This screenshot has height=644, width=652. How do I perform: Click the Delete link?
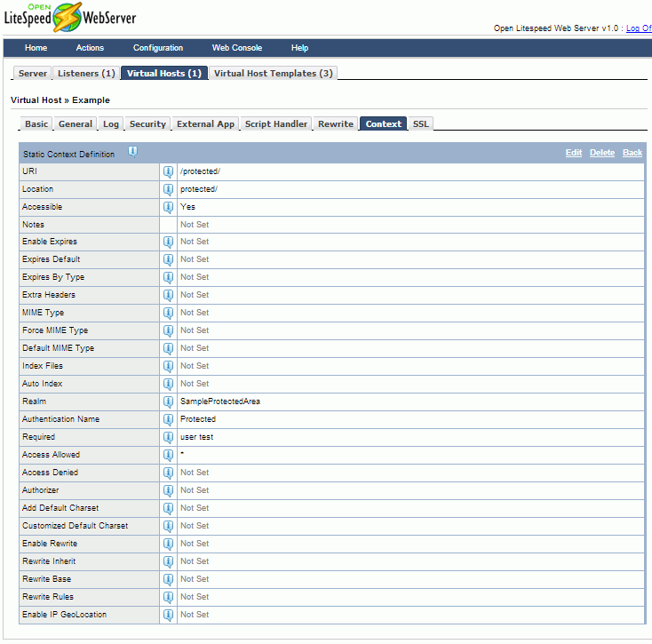[x=602, y=153]
